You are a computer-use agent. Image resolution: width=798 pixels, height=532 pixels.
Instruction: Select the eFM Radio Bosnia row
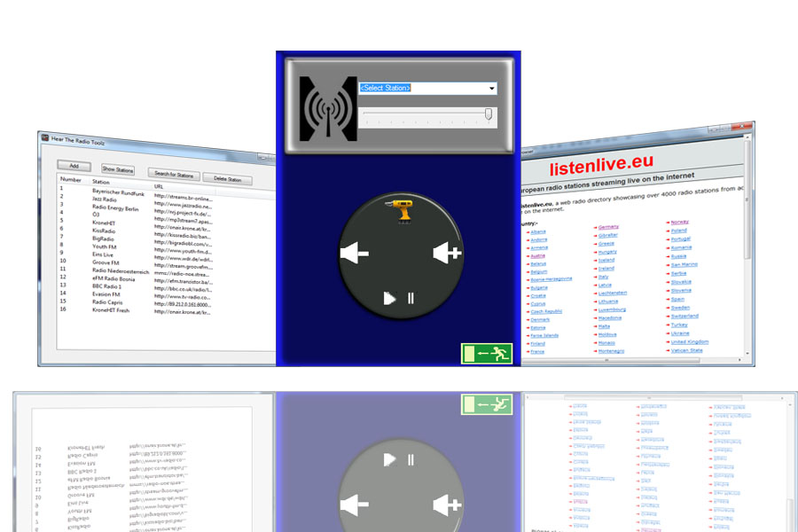(136, 278)
